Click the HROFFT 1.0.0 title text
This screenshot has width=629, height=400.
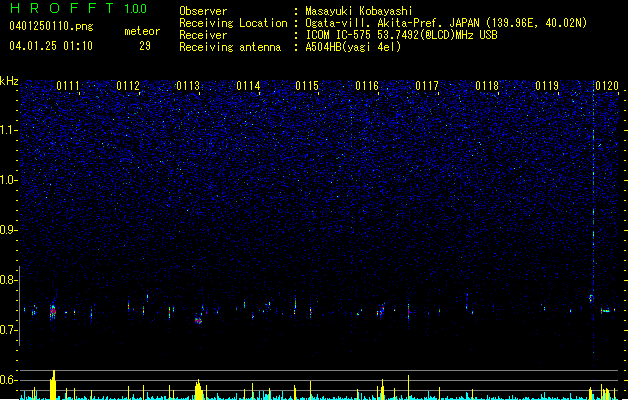click(79, 8)
